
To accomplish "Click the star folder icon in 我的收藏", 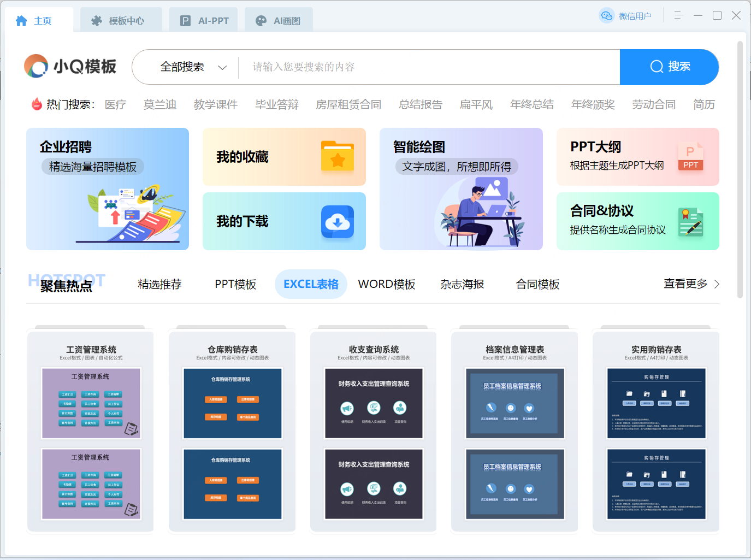I will (x=338, y=157).
